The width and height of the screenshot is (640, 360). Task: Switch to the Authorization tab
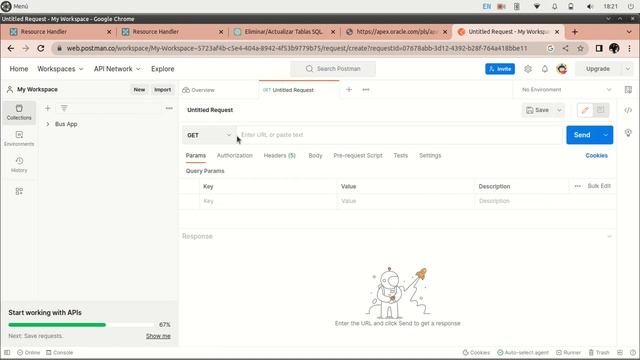(x=235, y=156)
